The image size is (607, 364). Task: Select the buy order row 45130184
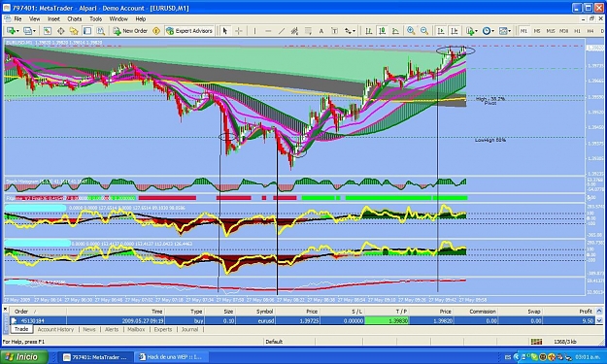point(302,320)
